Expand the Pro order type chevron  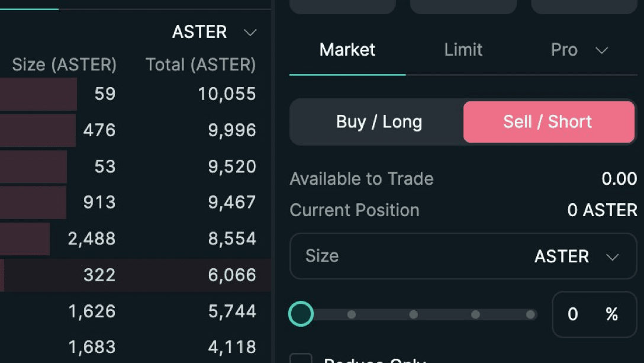602,50
